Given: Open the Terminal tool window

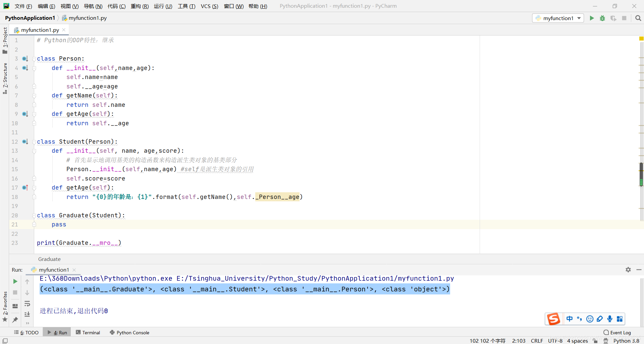Looking at the screenshot, I should coord(88,332).
